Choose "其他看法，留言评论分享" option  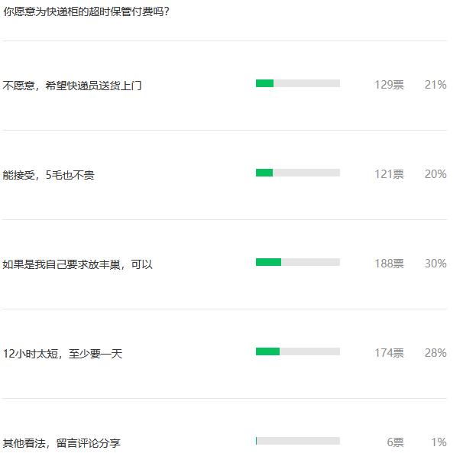click(x=62, y=443)
